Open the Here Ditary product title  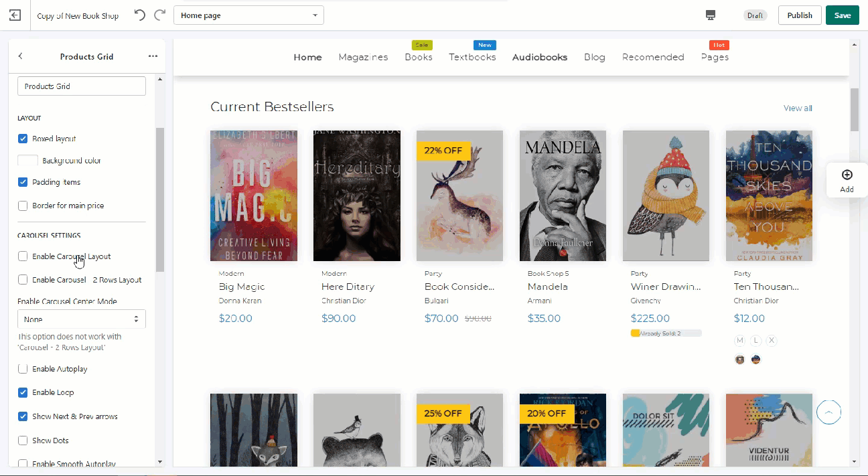[348, 287]
